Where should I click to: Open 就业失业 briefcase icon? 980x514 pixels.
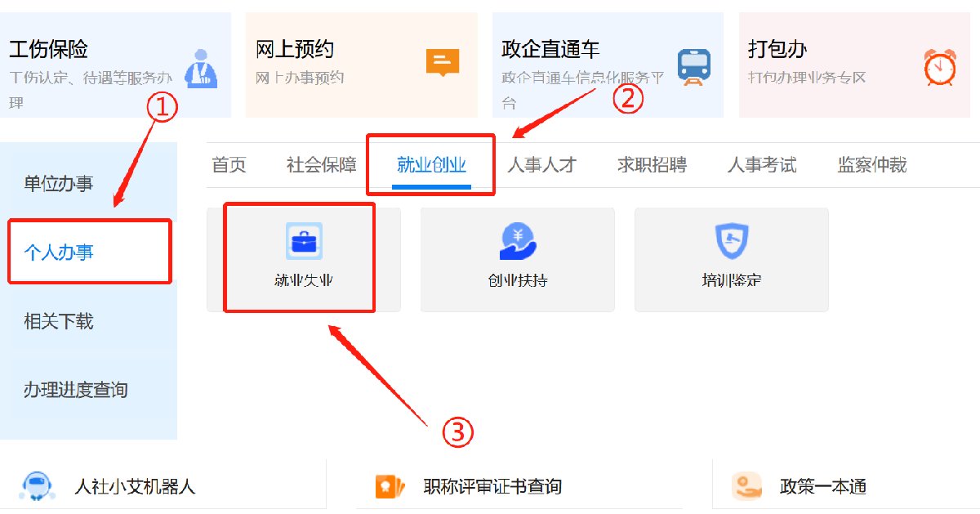point(304,241)
